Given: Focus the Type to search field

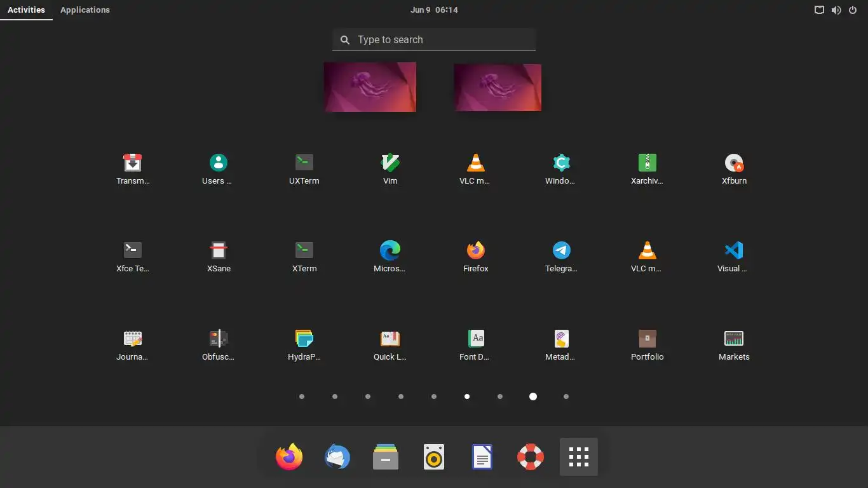Looking at the screenshot, I should 434,39.
